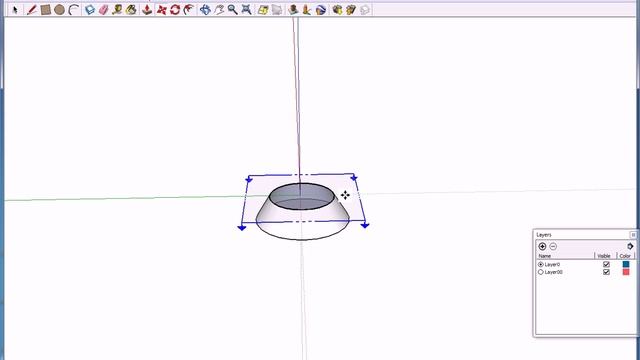The height and width of the screenshot is (360, 640).
Task: Select the Arc tool
Action: coord(73,9)
